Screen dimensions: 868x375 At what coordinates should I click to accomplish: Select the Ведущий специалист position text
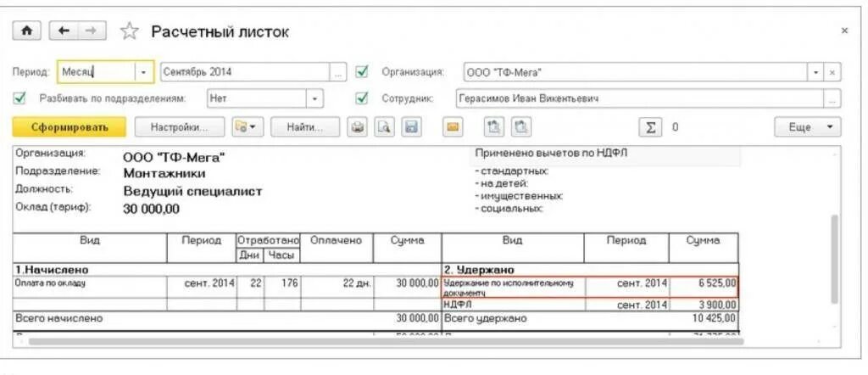[192, 192]
